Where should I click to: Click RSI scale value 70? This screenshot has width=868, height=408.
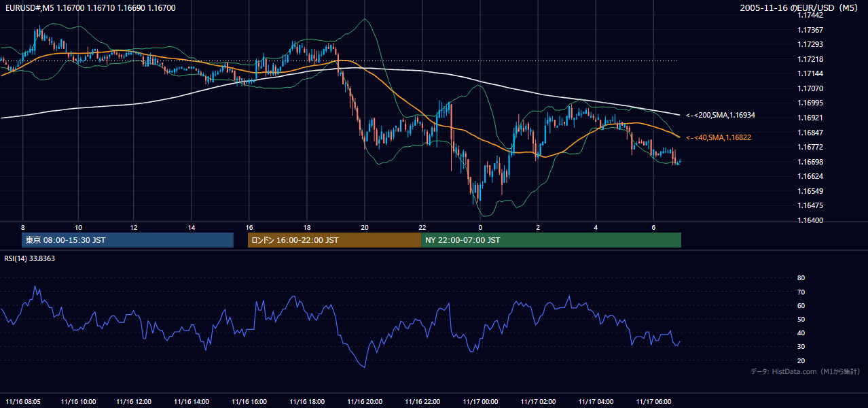pos(801,292)
